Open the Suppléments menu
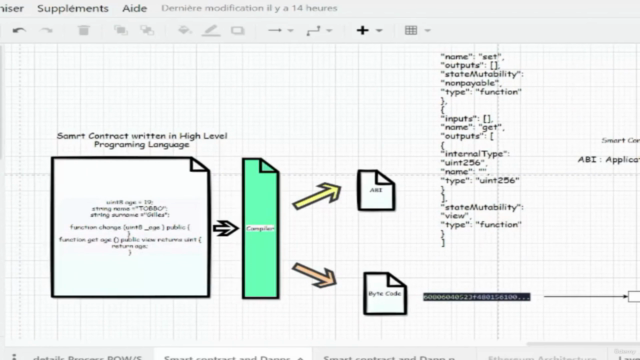This screenshot has width=640, height=360. [x=73, y=8]
